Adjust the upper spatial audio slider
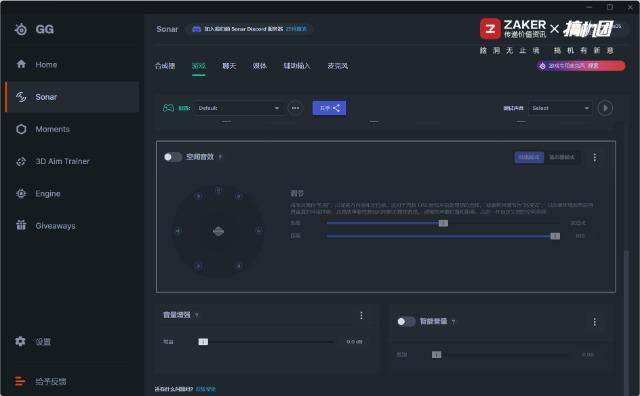 [443, 223]
